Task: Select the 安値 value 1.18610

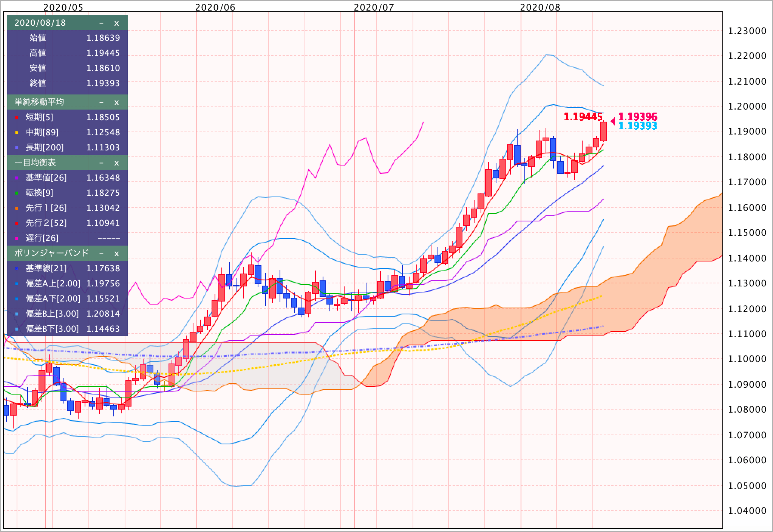Action: [103, 68]
